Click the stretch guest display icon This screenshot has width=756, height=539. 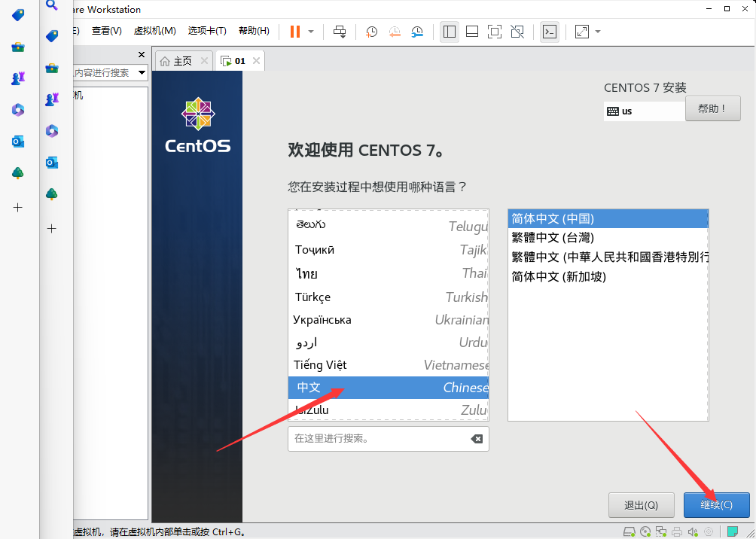pos(582,32)
